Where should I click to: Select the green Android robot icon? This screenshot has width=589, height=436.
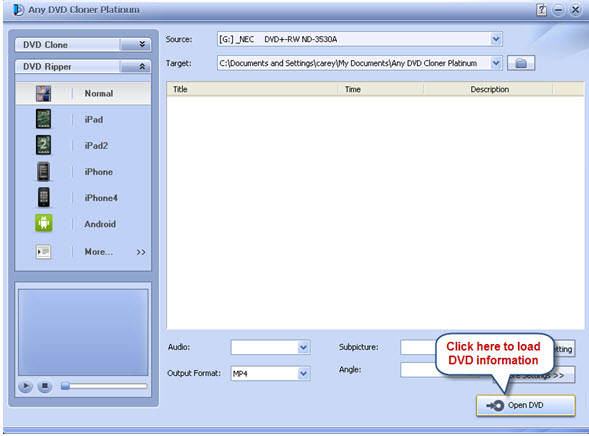[44, 223]
